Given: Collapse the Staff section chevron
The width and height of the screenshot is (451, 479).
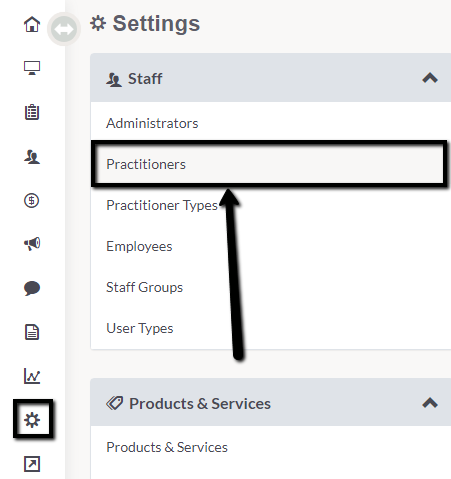Looking at the screenshot, I should [x=430, y=78].
